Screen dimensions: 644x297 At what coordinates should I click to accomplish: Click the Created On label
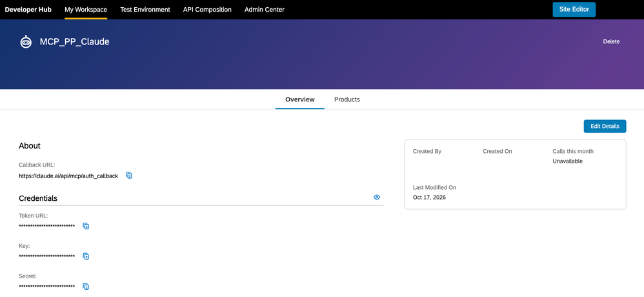click(x=498, y=151)
